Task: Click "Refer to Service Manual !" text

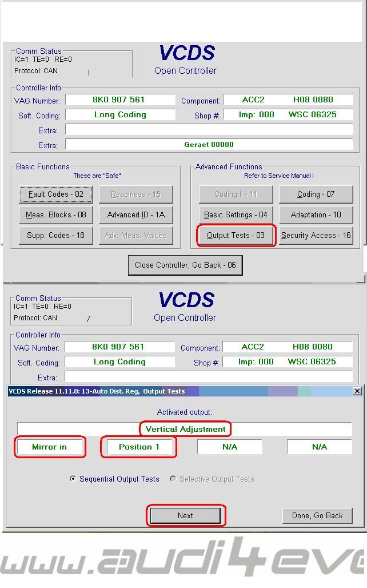Action: [x=279, y=176]
